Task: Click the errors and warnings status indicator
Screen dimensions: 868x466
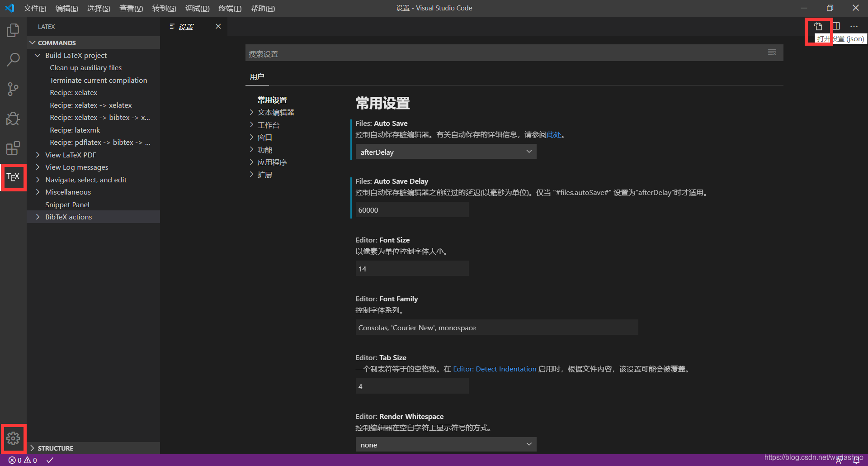Action: [23, 460]
